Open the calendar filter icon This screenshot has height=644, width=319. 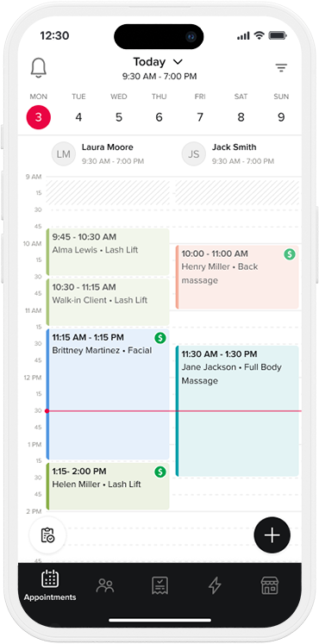tap(281, 68)
